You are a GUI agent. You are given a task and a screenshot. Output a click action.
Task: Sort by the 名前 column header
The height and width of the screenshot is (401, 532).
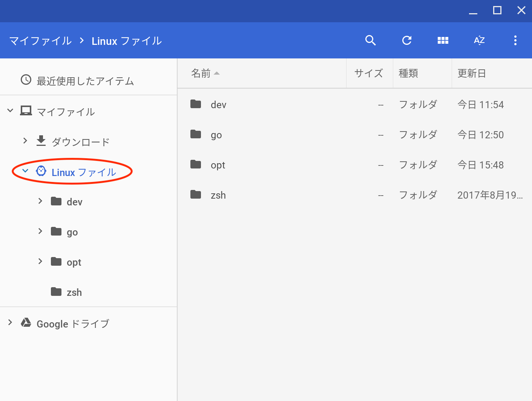[x=201, y=73]
